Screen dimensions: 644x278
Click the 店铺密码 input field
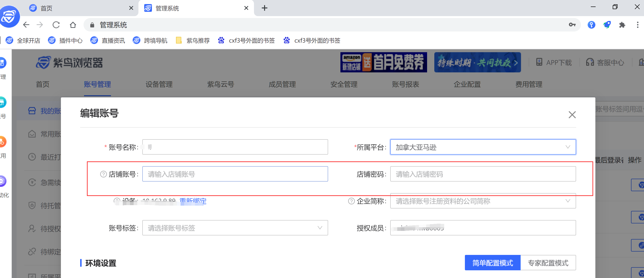(x=483, y=174)
